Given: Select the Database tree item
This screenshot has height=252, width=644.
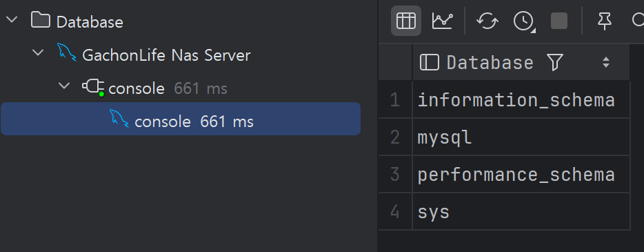Looking at the screenshot, I should pos(90,22).
